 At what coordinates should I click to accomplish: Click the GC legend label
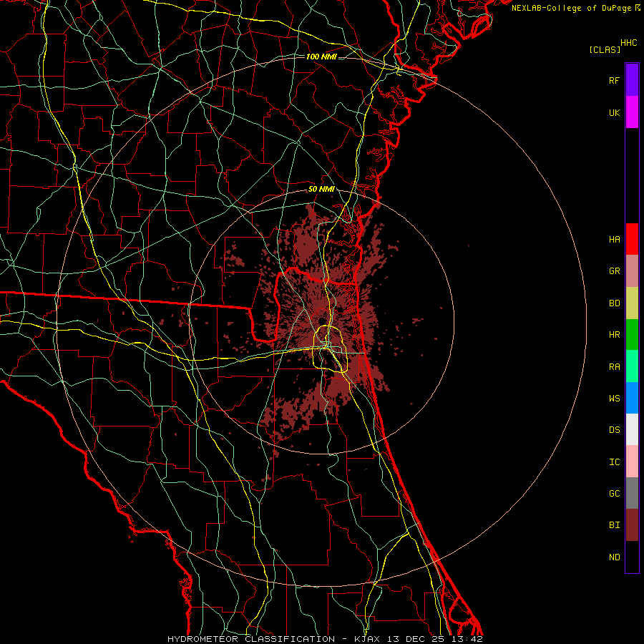[615, 494]
